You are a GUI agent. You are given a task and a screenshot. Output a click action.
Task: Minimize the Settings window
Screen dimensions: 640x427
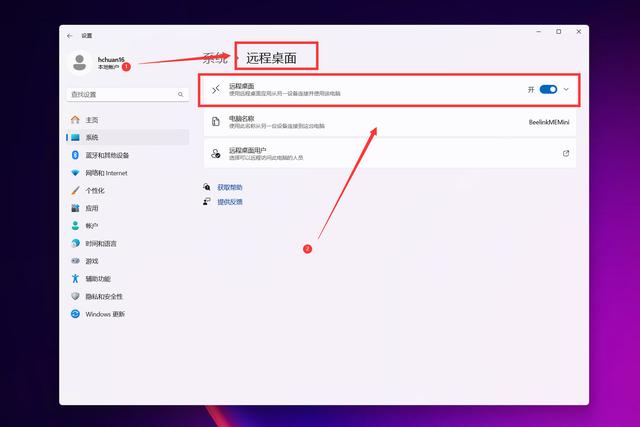click(x=538, y=31)
